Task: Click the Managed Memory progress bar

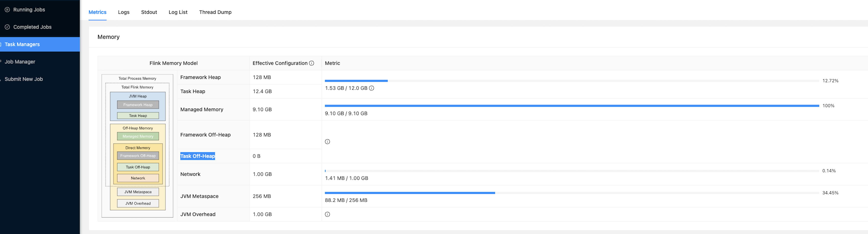Action: click(572, 106)
